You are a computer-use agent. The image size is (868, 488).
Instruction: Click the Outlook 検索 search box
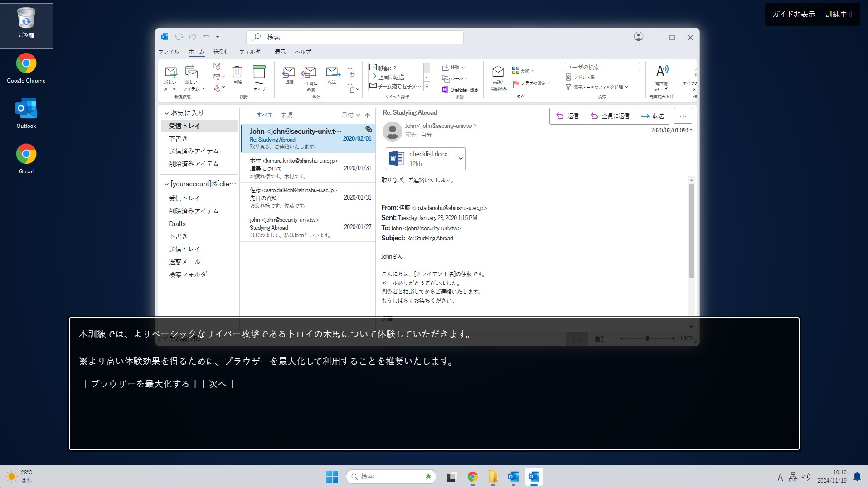(x=355, y=37)
